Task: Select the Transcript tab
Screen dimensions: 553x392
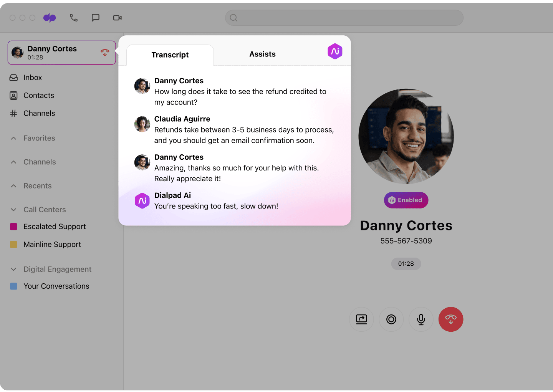Action: tap(170, 55)
